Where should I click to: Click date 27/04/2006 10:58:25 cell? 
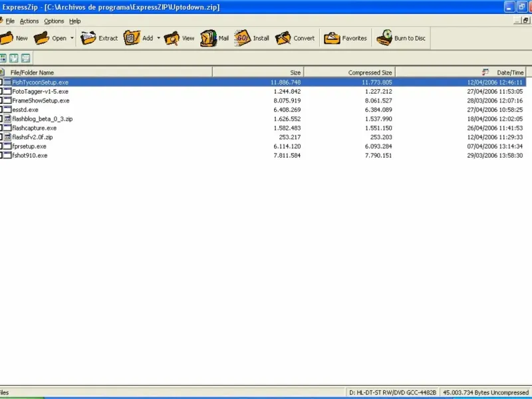pos(495,110)
